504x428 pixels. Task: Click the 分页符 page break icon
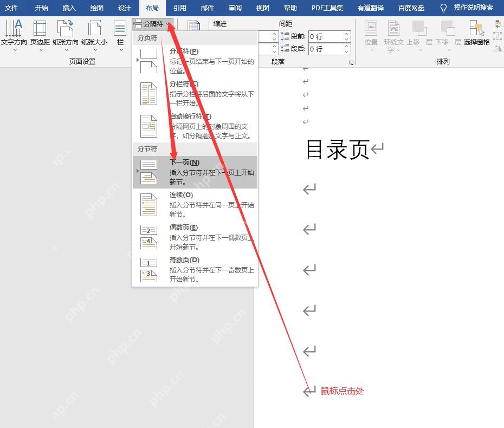coord(149,61)
